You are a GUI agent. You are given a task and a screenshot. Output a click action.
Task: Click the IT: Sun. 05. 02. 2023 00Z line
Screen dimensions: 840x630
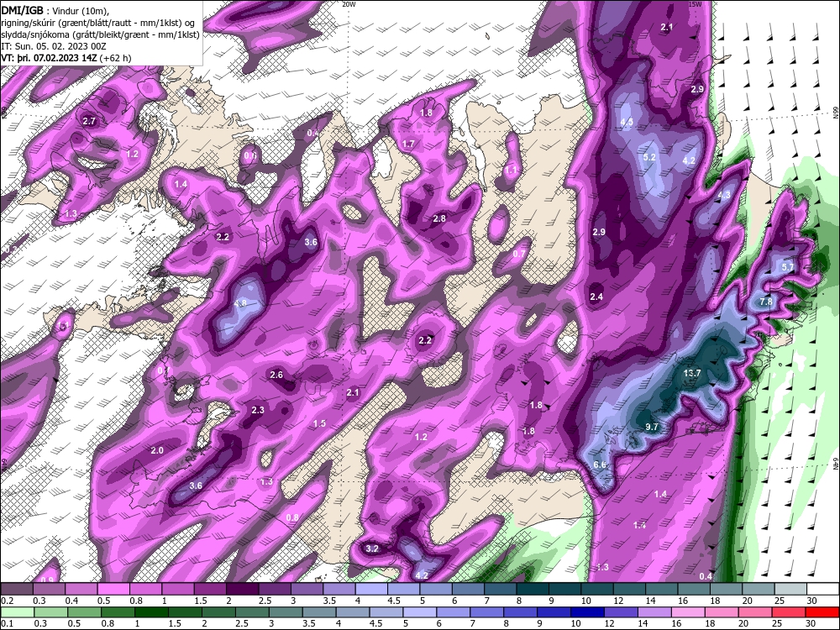pos(54,46)
